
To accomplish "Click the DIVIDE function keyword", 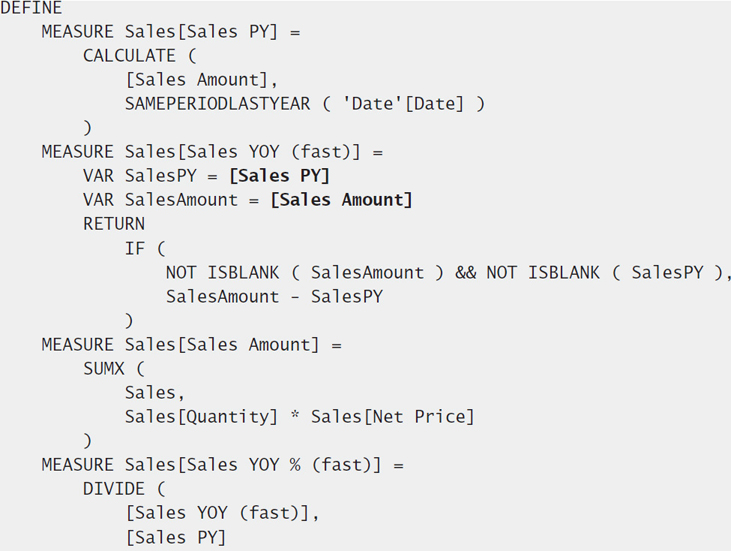I will (x=114, y=489).
